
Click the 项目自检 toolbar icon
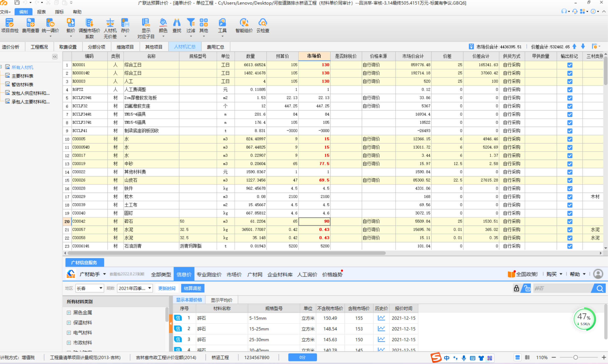(x=10, y=26)
